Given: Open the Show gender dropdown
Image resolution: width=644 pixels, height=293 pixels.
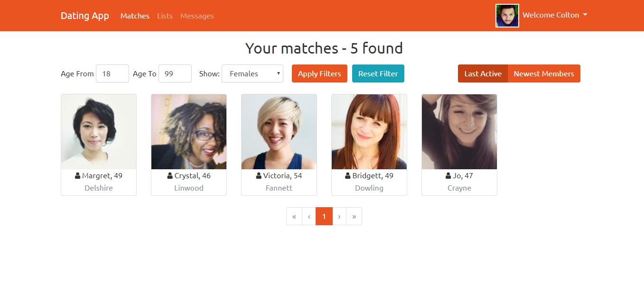Looking at the screenshot, I should [x=252, y=73].
